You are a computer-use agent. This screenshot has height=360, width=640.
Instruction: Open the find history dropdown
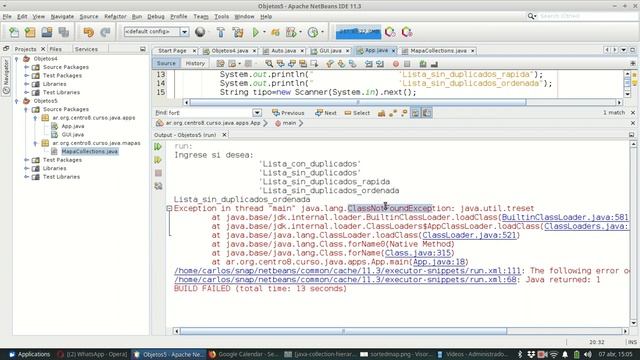[x=257, y=113]
